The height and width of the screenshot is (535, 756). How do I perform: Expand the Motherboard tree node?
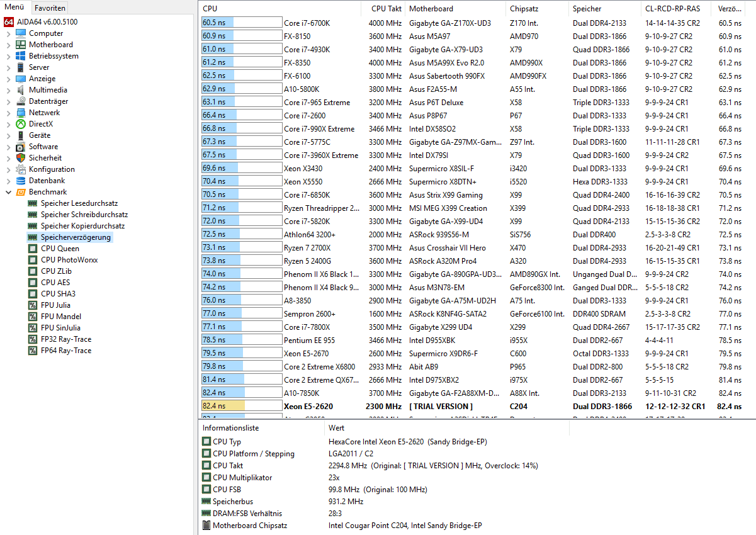[x=8, y=45]
